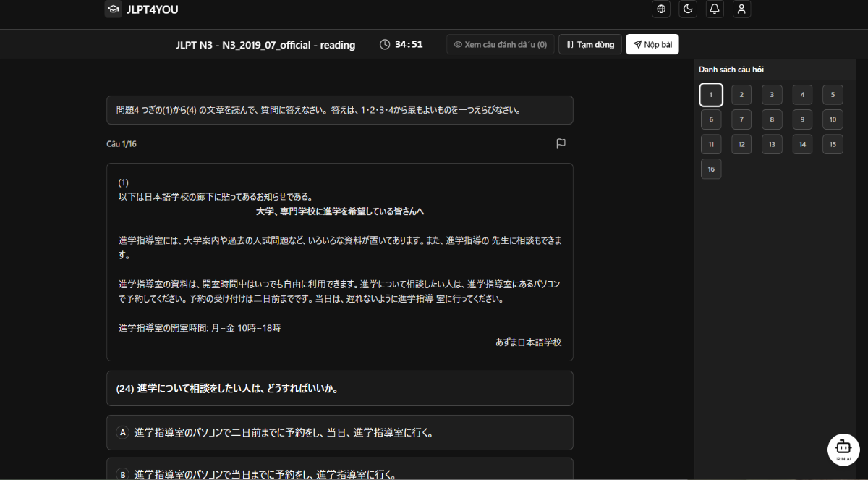The image size is (868, 480).
Task: Click the clock icon beside the timer
Action: coord(384,43)
